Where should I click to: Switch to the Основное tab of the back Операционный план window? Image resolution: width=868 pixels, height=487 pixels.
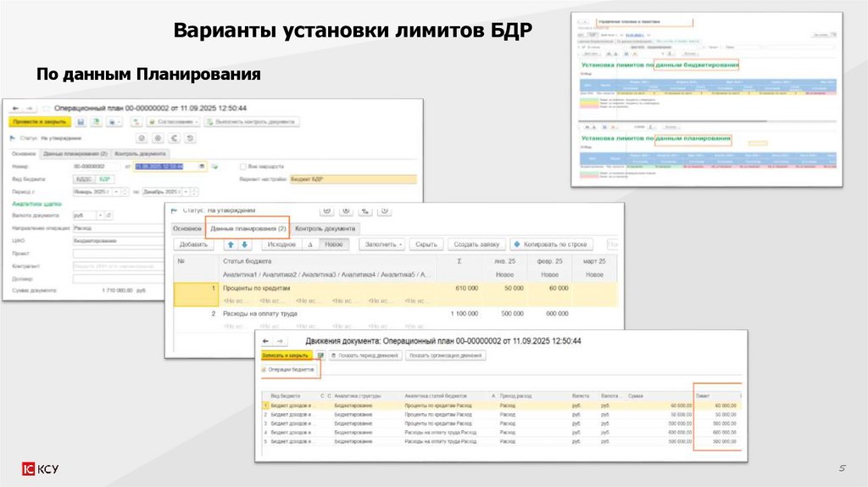(x=24, y=154)
